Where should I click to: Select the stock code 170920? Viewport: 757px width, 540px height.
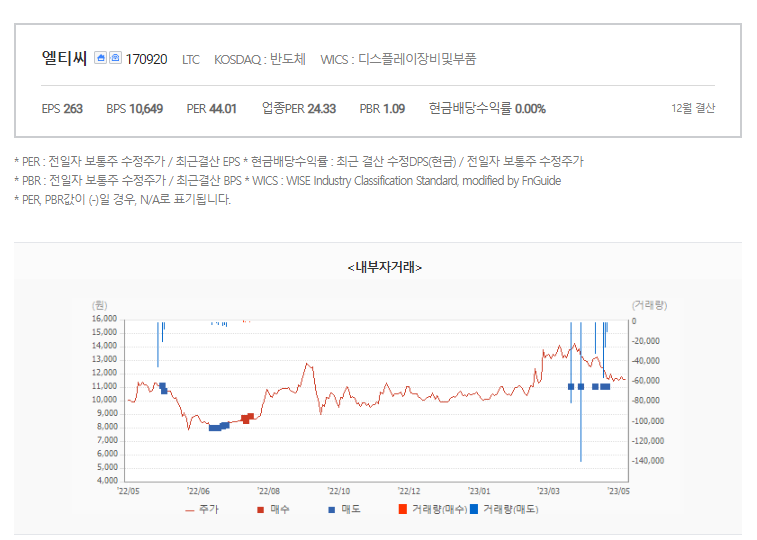(146, 59)
